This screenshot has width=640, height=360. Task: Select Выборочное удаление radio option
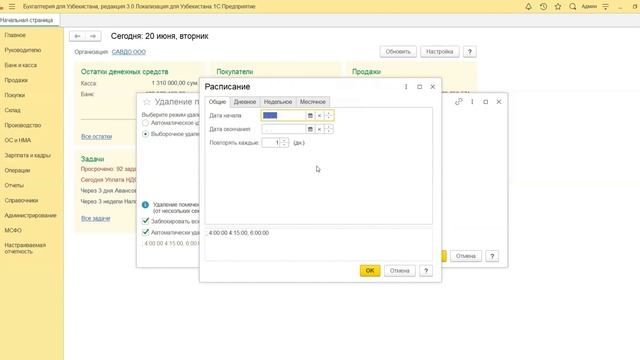[x=145, y=134]
